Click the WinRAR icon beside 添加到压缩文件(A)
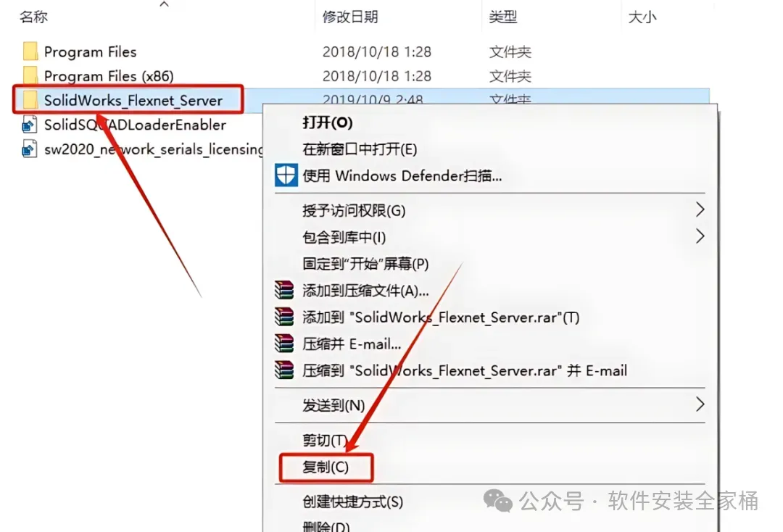Viewport: 783px width, 532px height. point(284,290)
